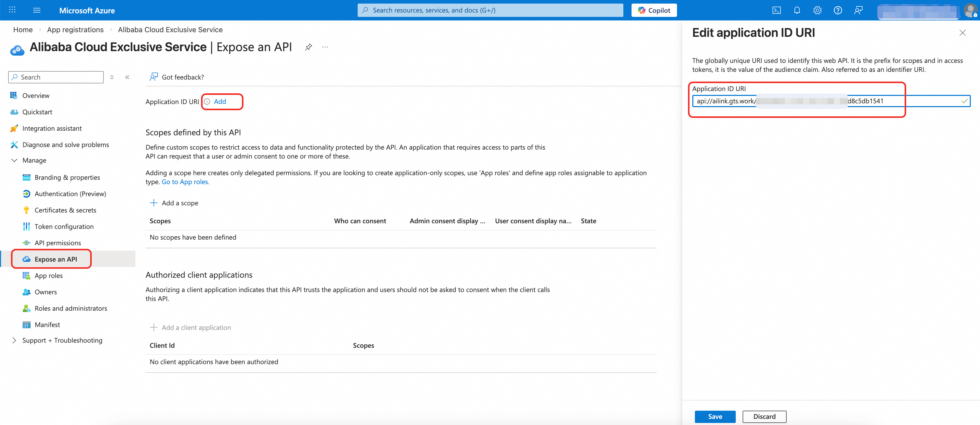The image size is (980, 425).
Task: Open Cloud Shell terminal icon
Action: (x=776, y=10)
